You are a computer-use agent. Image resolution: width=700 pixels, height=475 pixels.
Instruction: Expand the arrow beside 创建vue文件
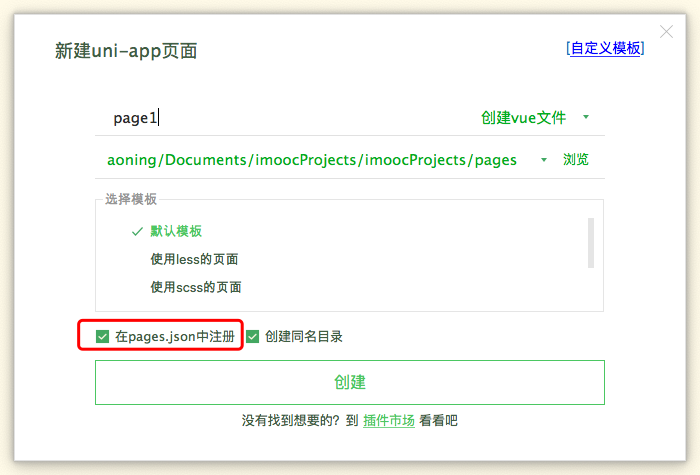586,117
